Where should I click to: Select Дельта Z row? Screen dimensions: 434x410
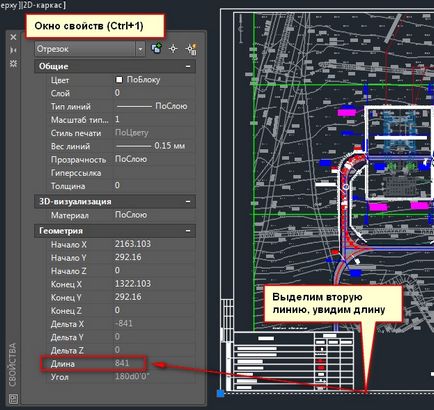tap(120, 350)
